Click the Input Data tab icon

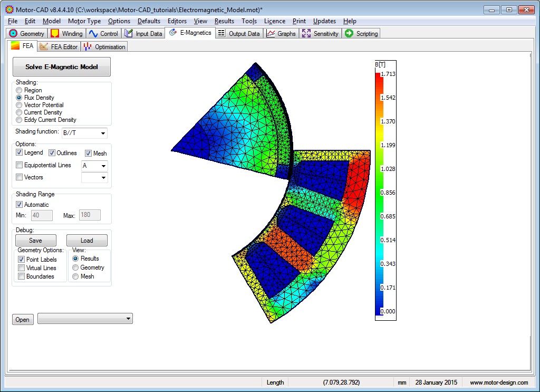[x=129, y=34]
